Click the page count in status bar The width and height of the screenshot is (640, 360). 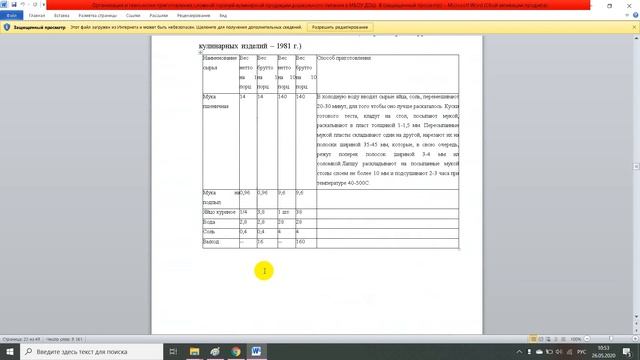(x=21, y=339)
